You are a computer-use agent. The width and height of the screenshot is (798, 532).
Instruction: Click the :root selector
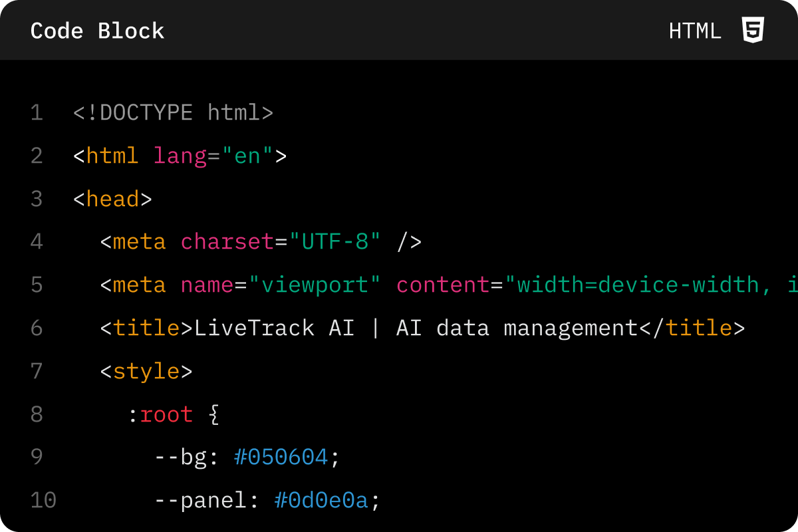(x=160, y=414)
